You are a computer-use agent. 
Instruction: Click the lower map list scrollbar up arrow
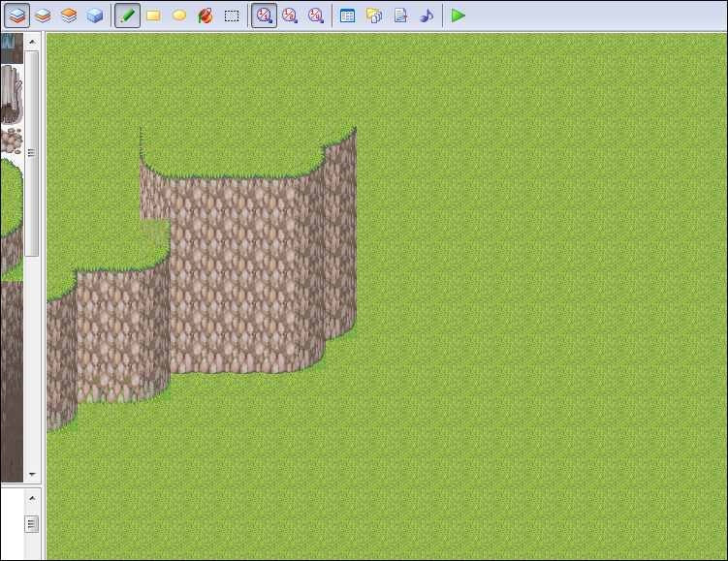click(x=32, y=498)
